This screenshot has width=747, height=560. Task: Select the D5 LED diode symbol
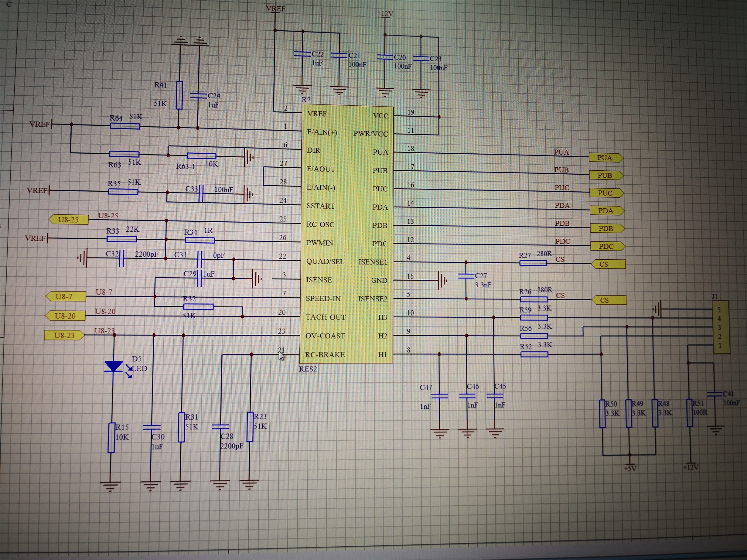(114, 367)
